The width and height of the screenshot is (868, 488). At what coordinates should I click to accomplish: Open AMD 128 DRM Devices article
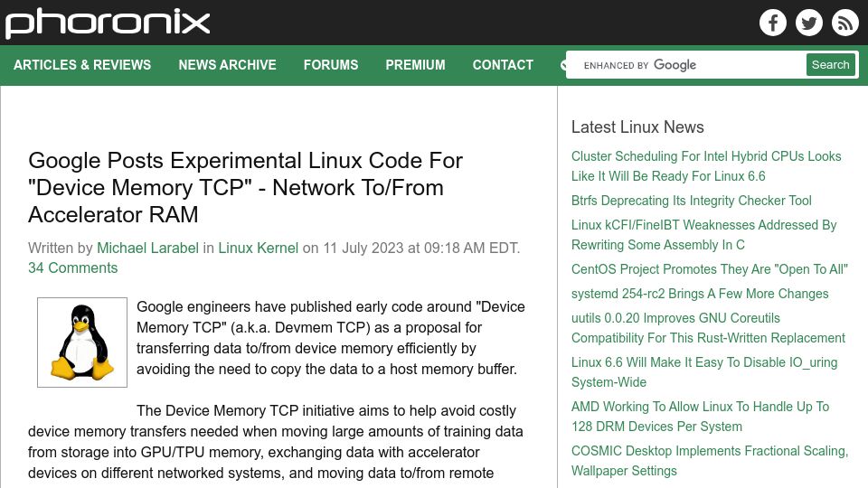click(x=700, y=416)
